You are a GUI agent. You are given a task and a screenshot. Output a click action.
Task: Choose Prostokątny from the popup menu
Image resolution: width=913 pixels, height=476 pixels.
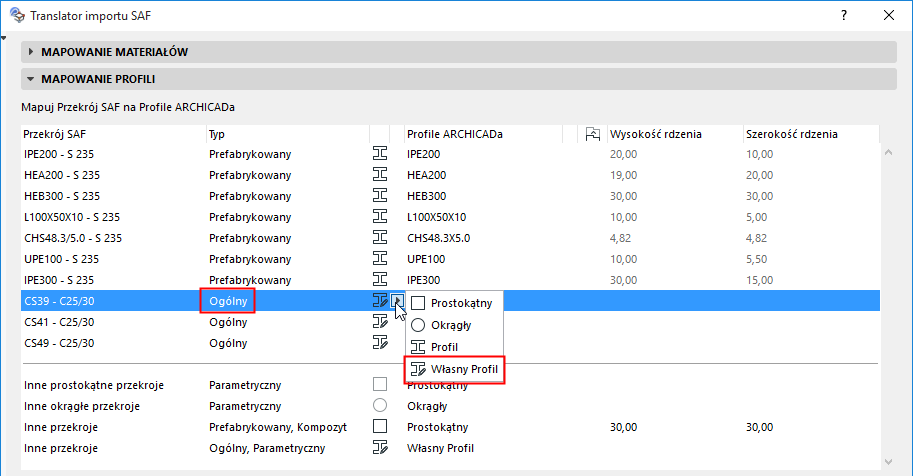(454, 303)
